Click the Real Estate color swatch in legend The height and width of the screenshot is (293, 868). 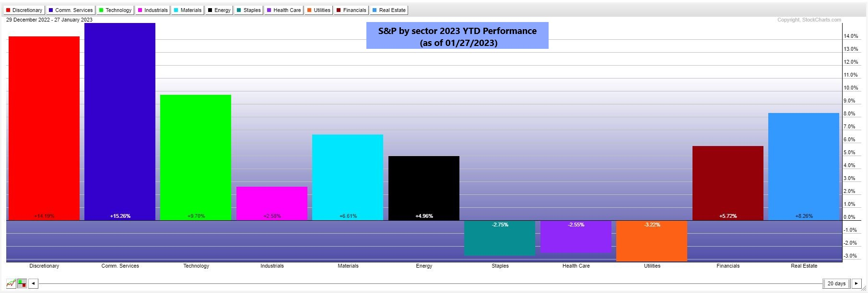point(375,10)
